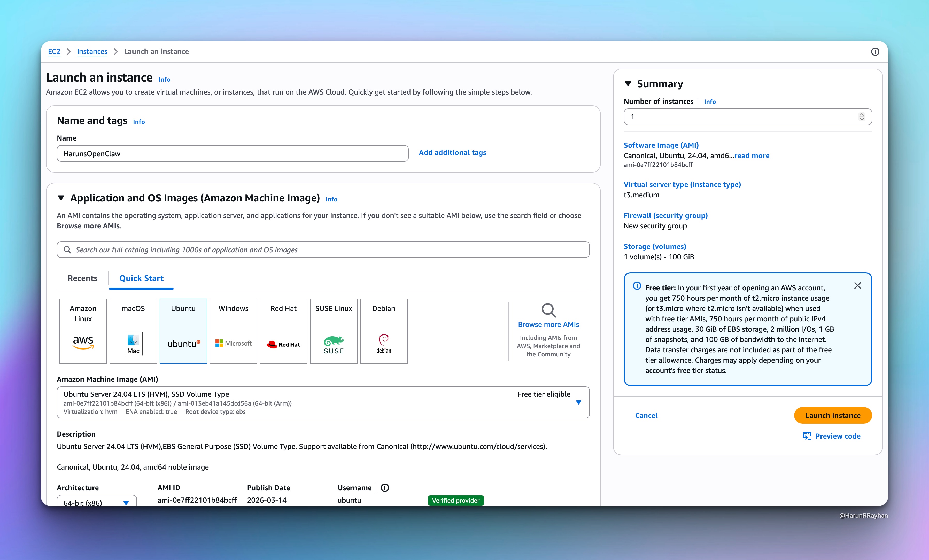Adjust the Number of instances stepper arrows
This screenshot has width=929, height=560.
pos(862,117)
